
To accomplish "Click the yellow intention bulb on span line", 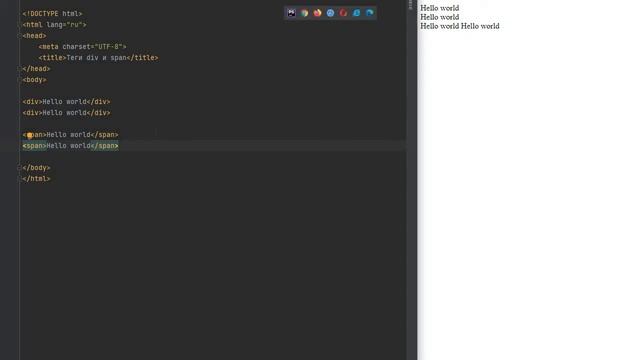I will coord(29,136).
